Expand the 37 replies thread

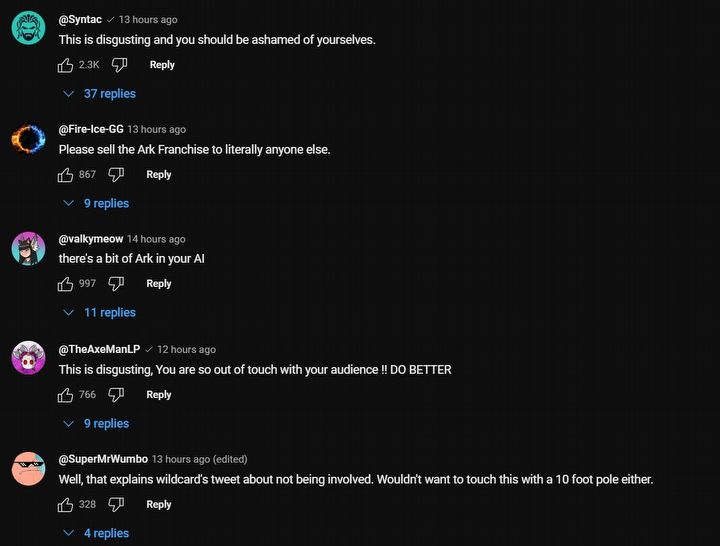point(100,94)
